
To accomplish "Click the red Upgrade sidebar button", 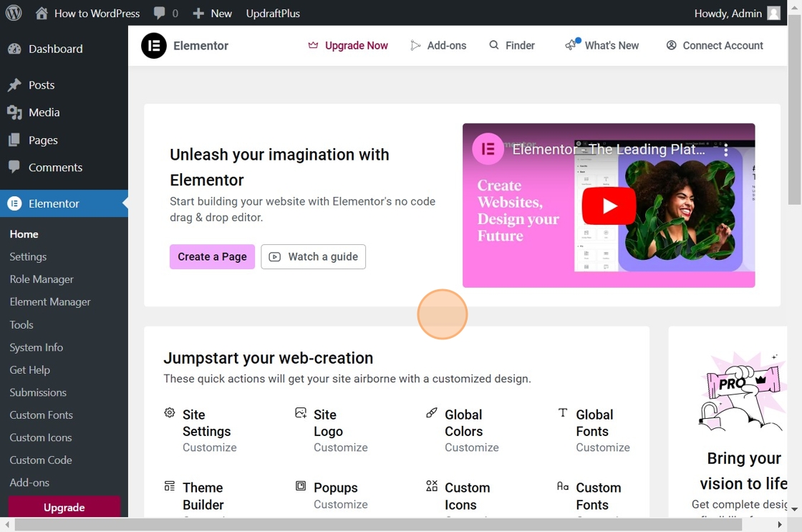I will tap(64, 507).
